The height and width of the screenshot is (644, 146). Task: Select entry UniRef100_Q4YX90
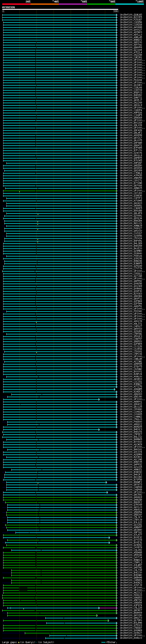pos(131,615)
